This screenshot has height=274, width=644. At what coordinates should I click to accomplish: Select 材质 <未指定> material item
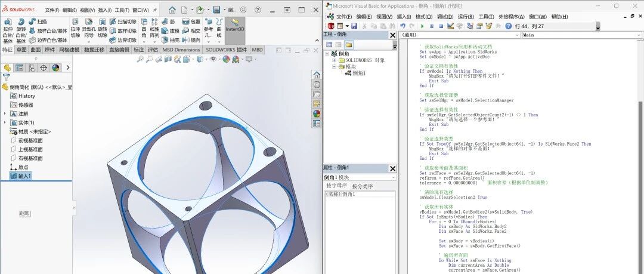pyautogui.click(x=30, y=132)
